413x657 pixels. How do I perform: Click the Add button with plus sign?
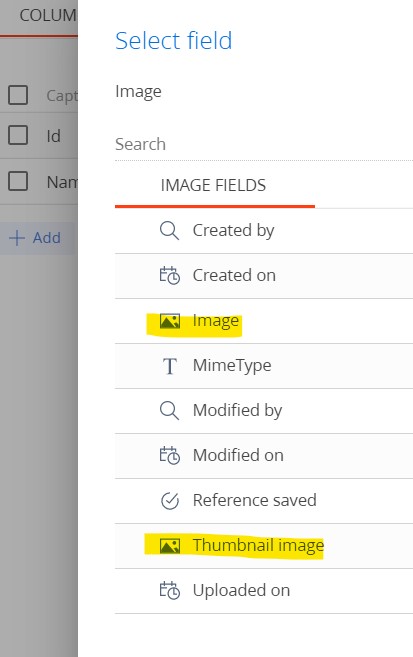(x=35, y=238)
